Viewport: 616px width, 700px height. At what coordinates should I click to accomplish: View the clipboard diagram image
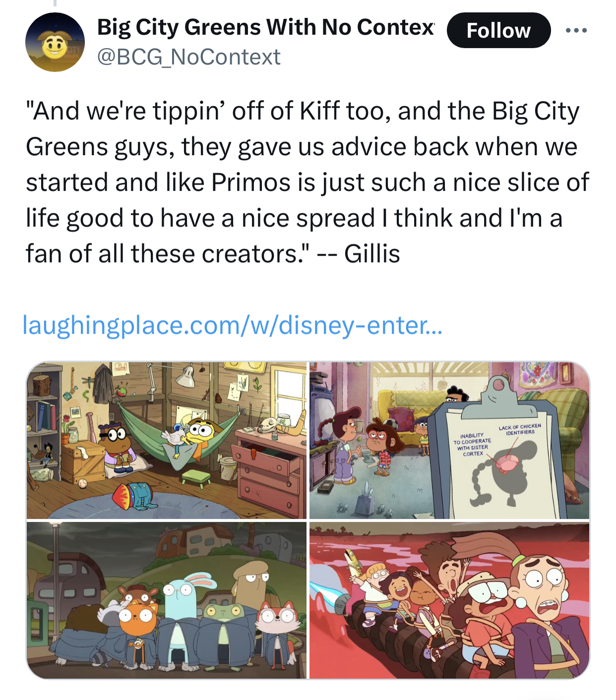pos(449,440)
